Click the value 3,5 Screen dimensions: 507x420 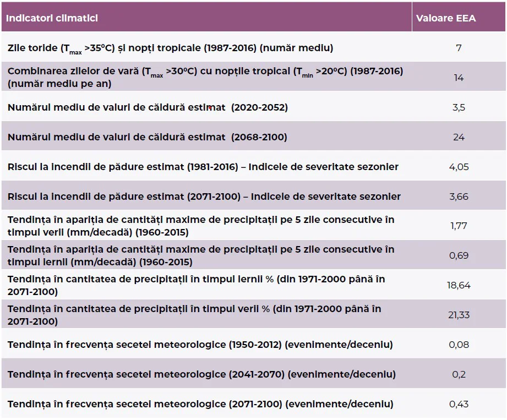click(459, 107)
